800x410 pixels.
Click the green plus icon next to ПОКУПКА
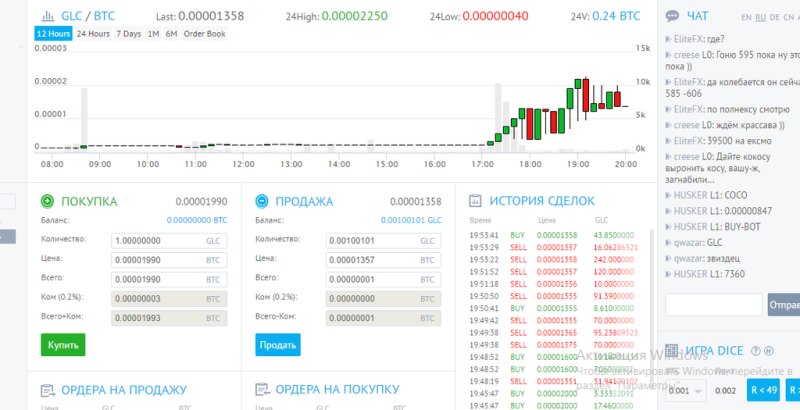pos(48,201)
